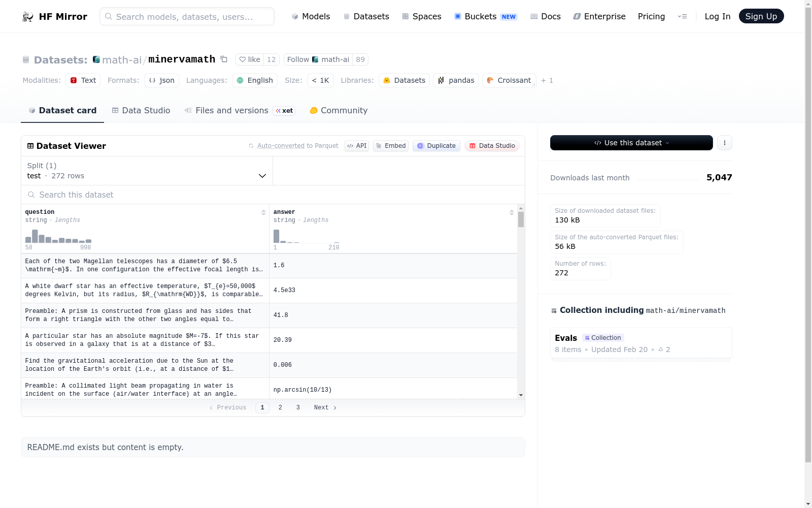Open Datasets in the top navigation

tap(366, 17)
